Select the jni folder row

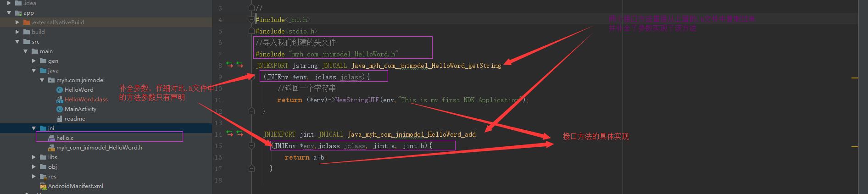(x=106, y=128)
